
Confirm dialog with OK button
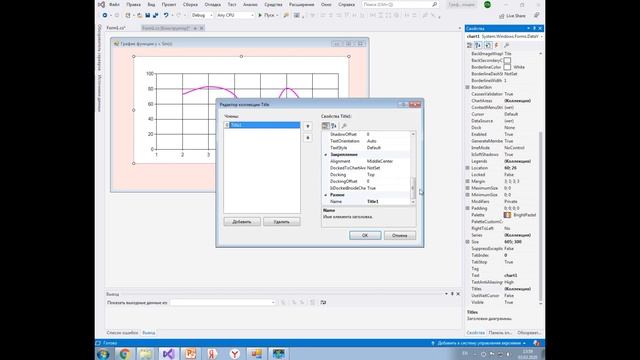[365, 236]
